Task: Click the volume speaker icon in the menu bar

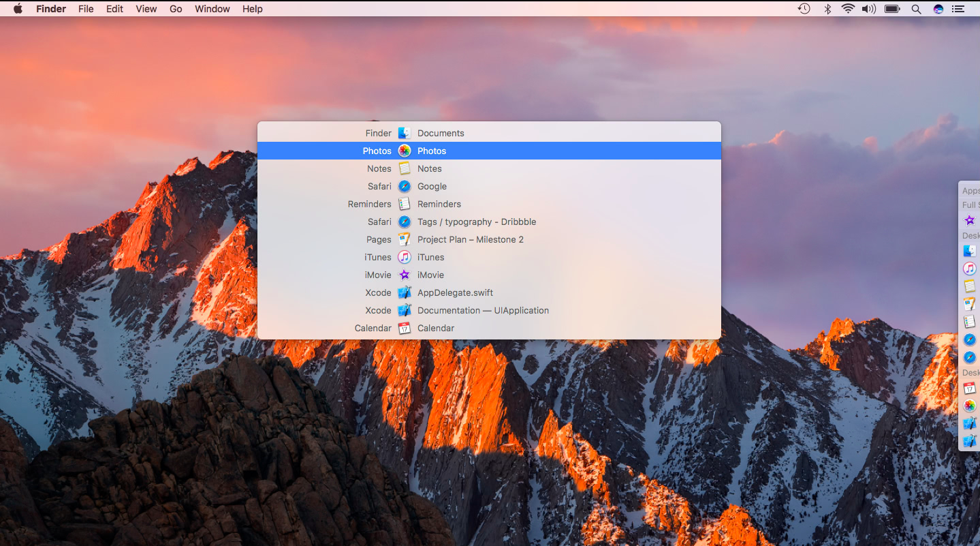Action: [x=868, y=9]
